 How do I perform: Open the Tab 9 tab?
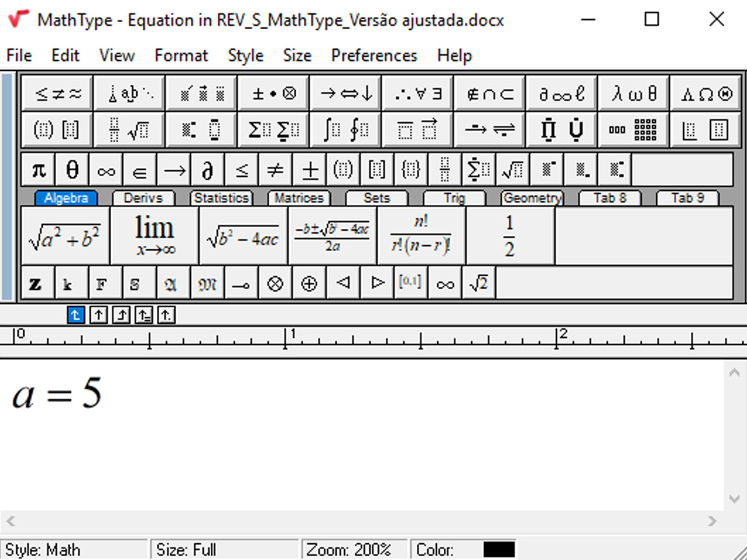(687, 198)
